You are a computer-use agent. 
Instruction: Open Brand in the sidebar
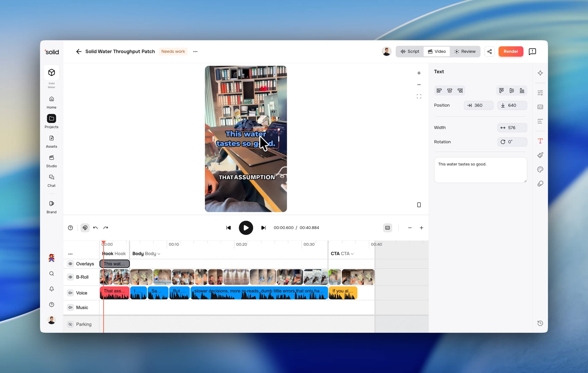pyautogui.click(x=52, y=207)
